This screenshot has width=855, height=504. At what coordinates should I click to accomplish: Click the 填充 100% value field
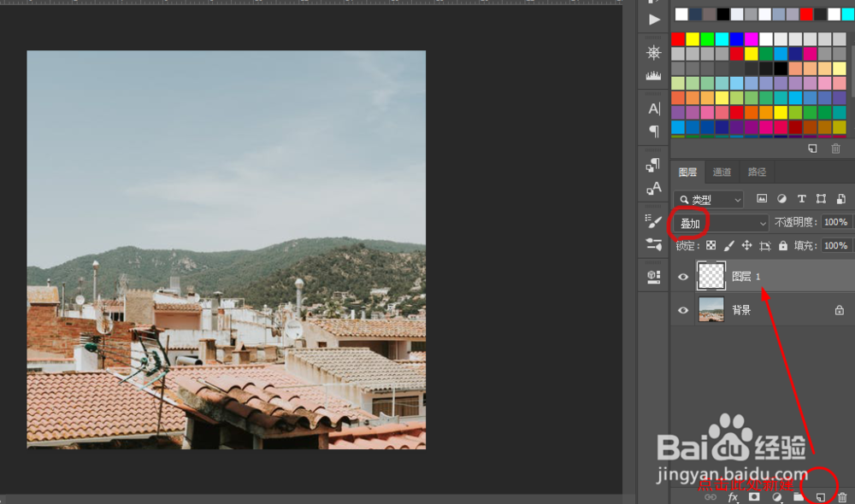[836, 246]
